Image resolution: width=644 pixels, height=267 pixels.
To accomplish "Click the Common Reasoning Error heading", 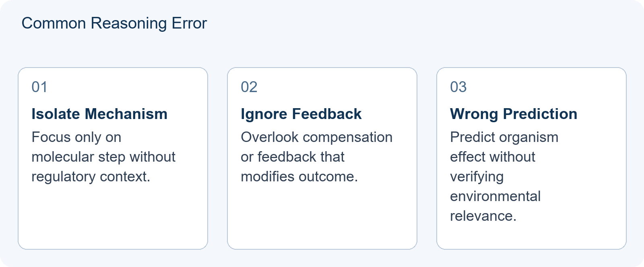I will 114,23.
